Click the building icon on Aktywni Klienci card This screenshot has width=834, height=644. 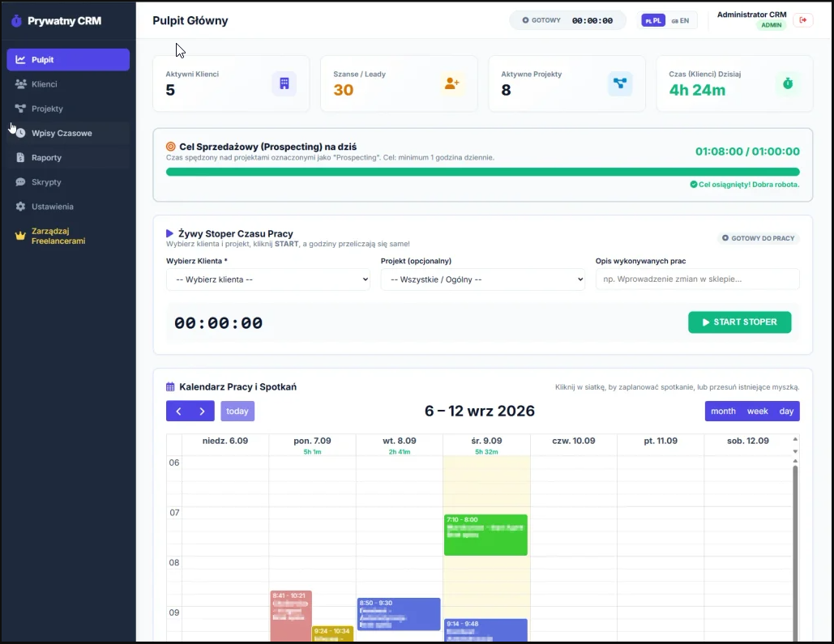coord(284,83)
